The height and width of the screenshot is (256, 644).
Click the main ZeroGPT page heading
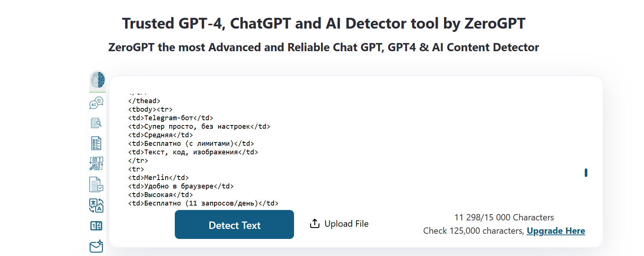[324, 23]
